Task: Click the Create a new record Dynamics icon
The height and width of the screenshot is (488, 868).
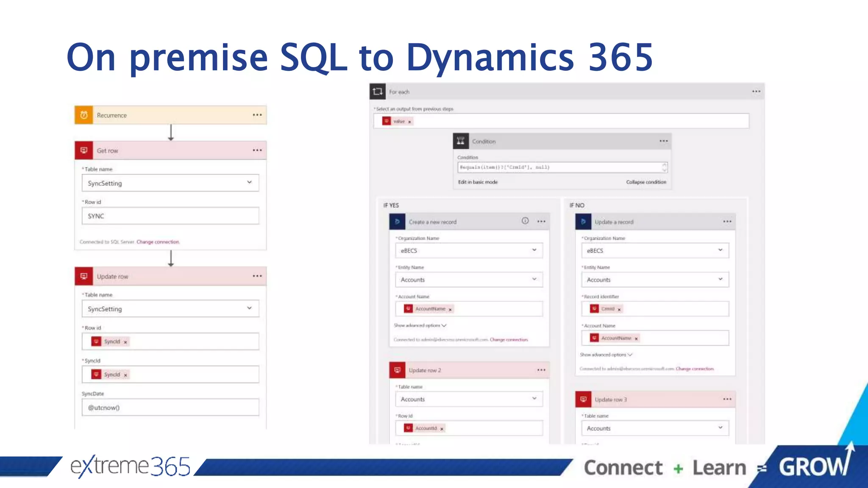Action: 397,222
